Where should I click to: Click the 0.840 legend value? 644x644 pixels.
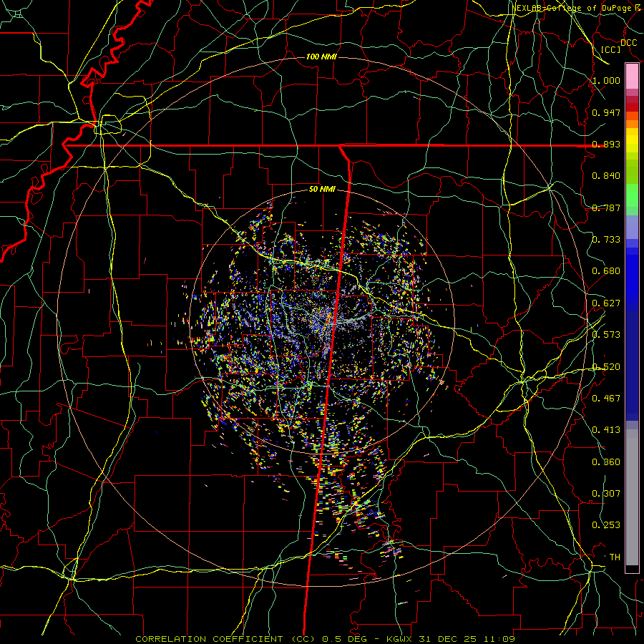click(x=606, y=176)
